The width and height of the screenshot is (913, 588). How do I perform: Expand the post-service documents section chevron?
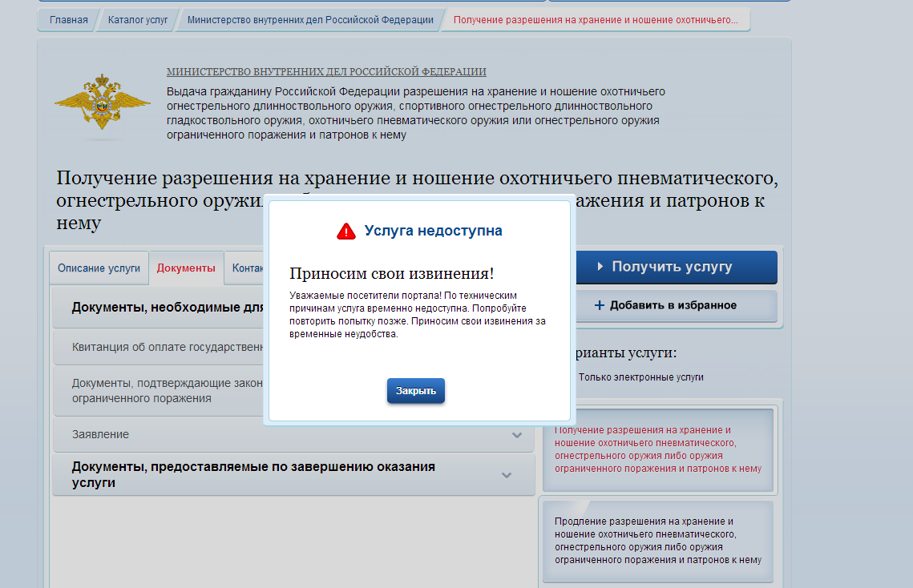507,474
